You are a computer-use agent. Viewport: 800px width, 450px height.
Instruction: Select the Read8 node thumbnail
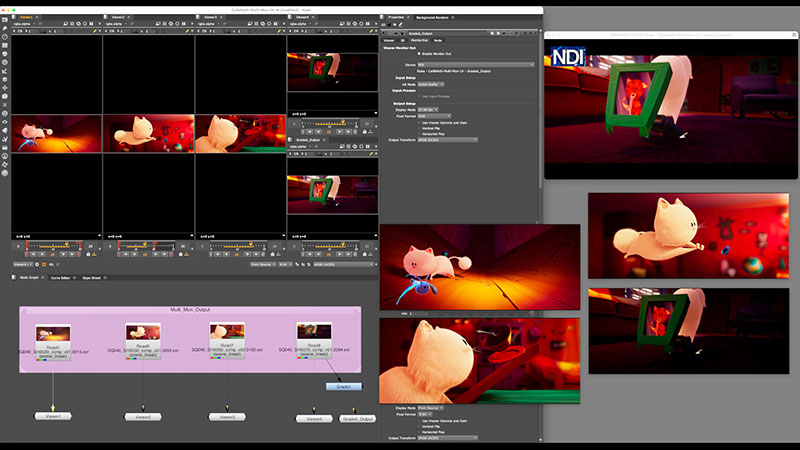coord(314,332)
